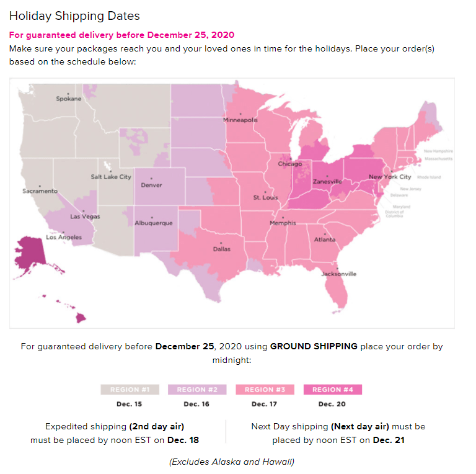Image resolution: width=476 pixels, height=474 pixels.
Task: Click the Minneapolis city label
Action: (240, 120)
